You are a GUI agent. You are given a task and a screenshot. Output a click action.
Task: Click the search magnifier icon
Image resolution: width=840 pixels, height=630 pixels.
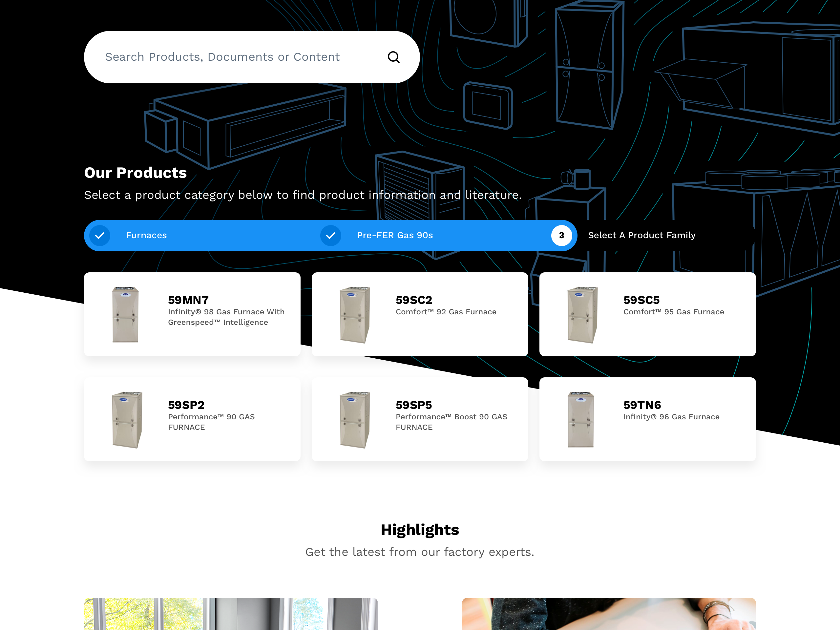pos(393,57)
